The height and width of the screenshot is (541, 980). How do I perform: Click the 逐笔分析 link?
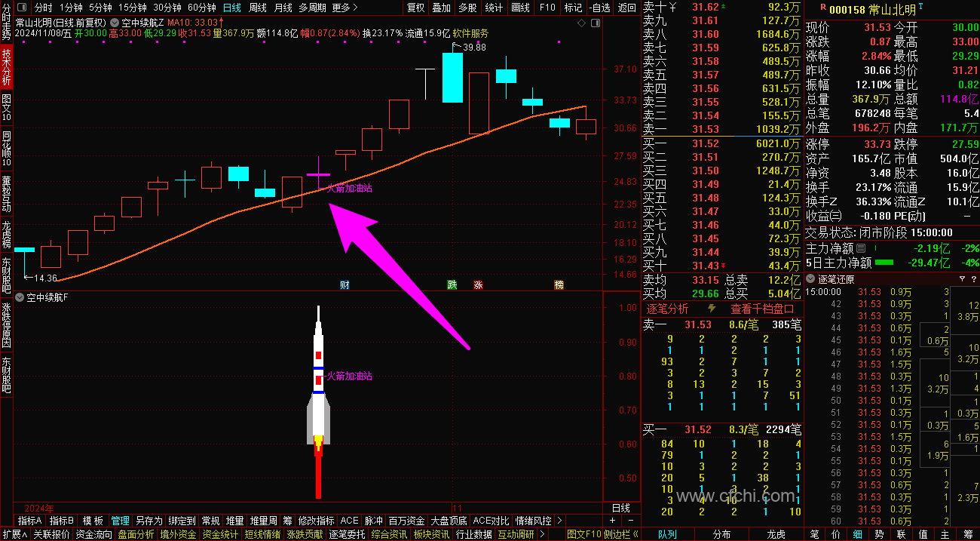[668, 309]
